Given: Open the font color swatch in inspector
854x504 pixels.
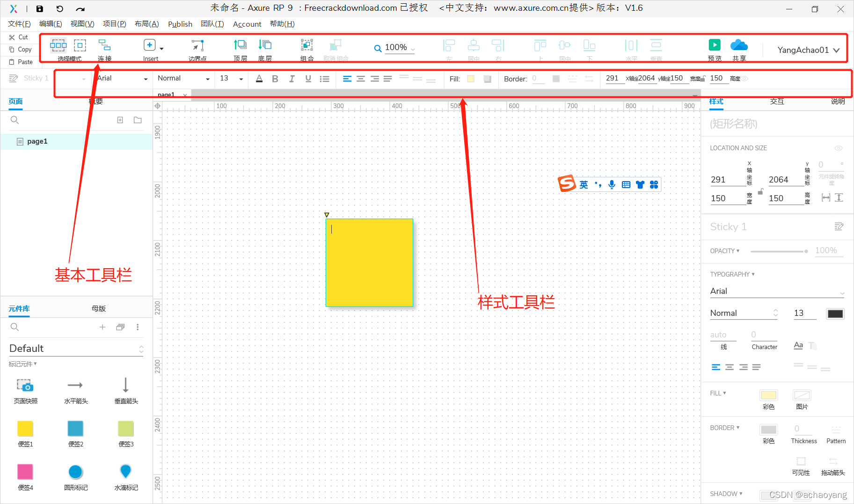Looking at the screenshot, I should [835, 314].
